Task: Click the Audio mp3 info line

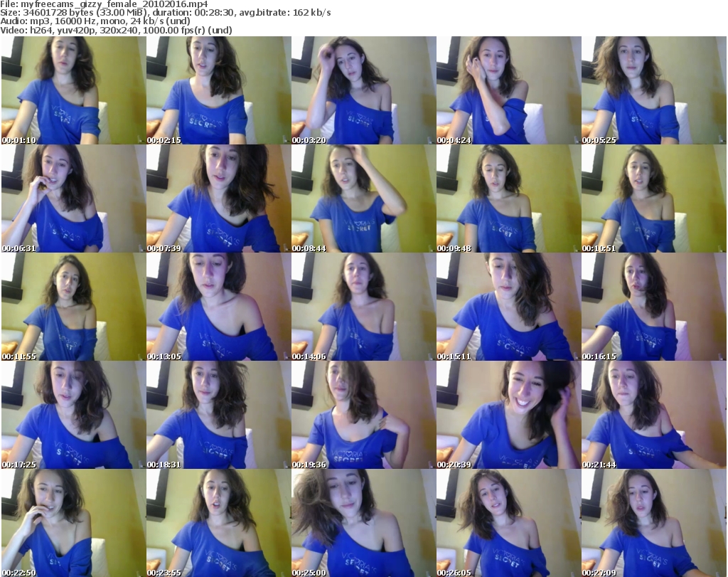Action: coord(95,21)
